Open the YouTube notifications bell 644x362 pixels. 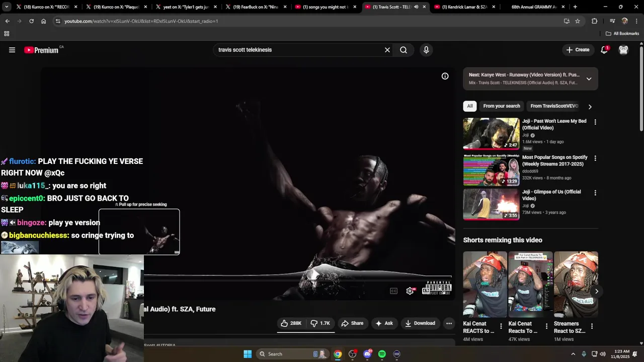604,50
